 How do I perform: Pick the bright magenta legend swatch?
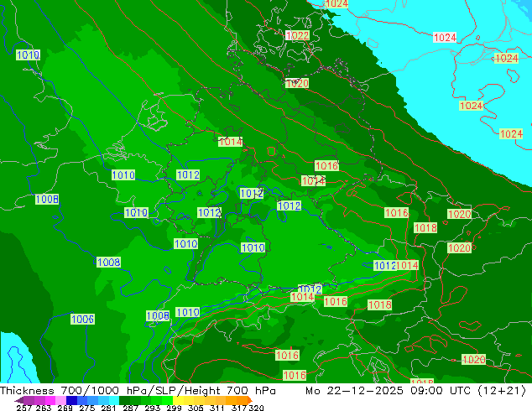click(x=50, y=400)
